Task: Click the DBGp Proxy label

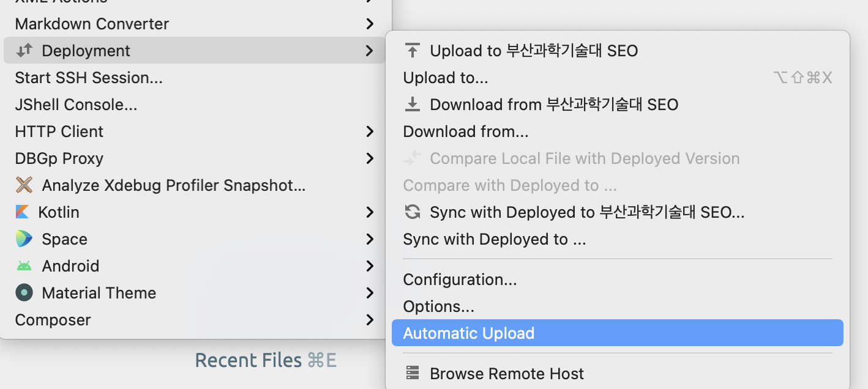Action: [59, 158]
